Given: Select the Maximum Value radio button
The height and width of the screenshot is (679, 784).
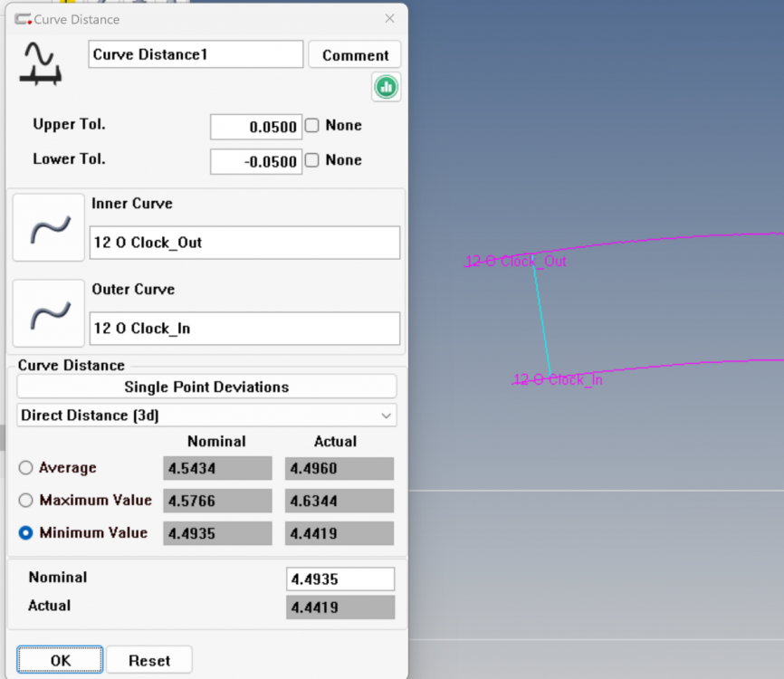Looking at the screenshot, I should click(26, 501).
